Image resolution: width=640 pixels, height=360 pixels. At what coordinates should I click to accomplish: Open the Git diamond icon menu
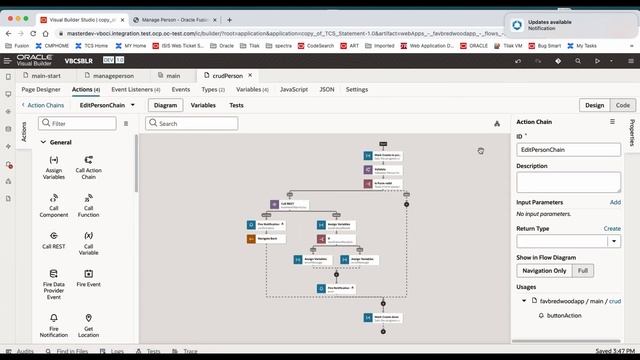[558, 61]
